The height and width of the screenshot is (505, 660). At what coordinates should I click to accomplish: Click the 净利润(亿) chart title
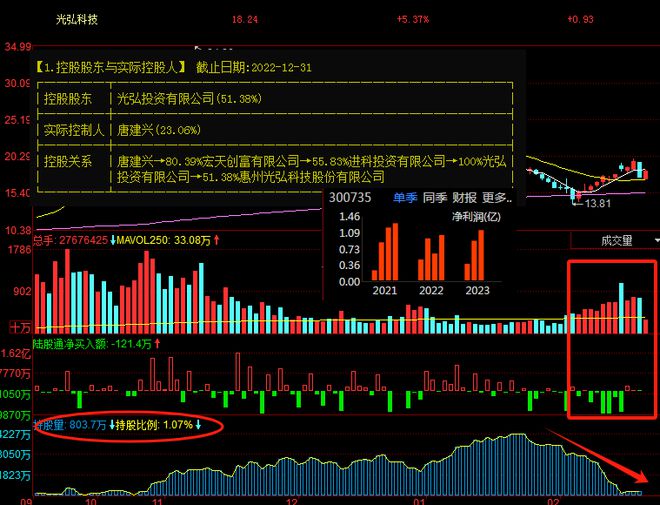(476, 217)
